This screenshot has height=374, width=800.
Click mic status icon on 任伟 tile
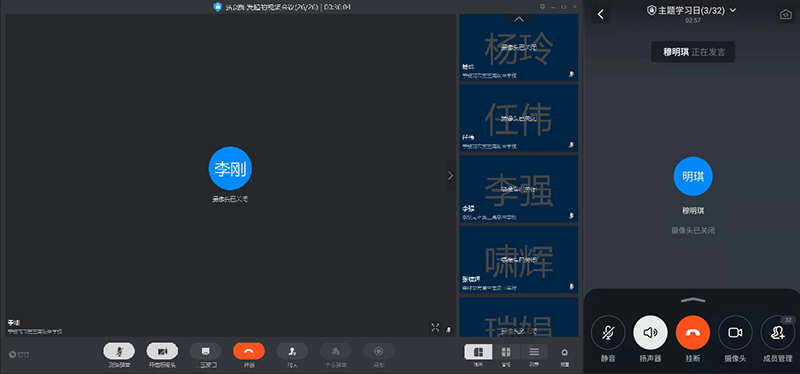pyautogui.click(x=571, y=145)
